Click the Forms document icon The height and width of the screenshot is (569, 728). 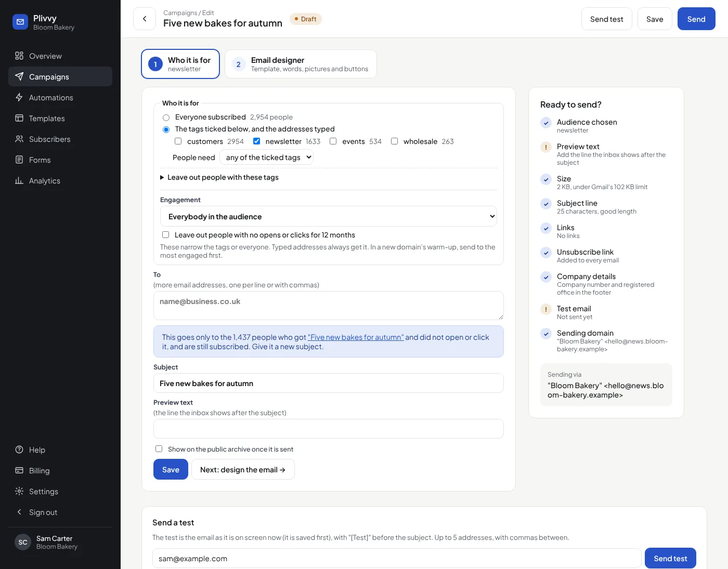click(x=19, y=160)
